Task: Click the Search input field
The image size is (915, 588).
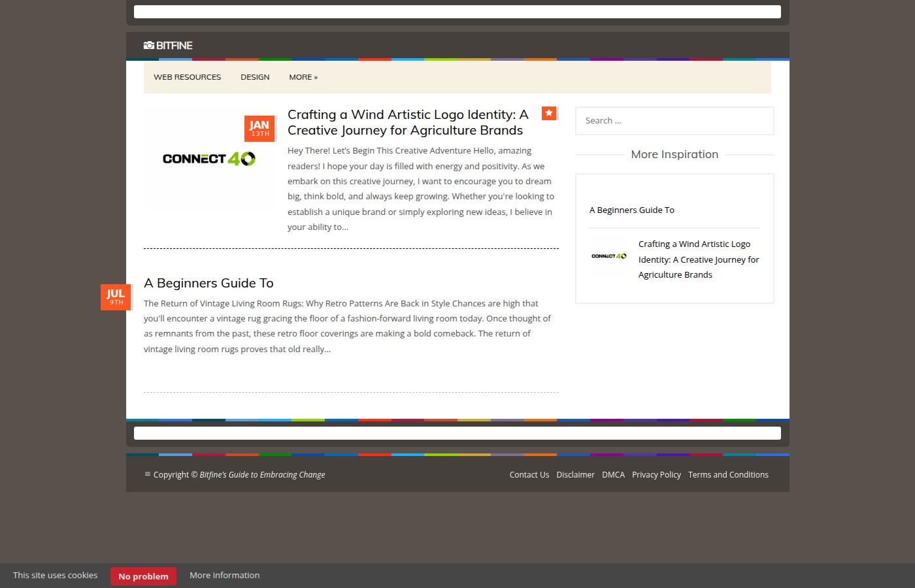Action: 674,121
